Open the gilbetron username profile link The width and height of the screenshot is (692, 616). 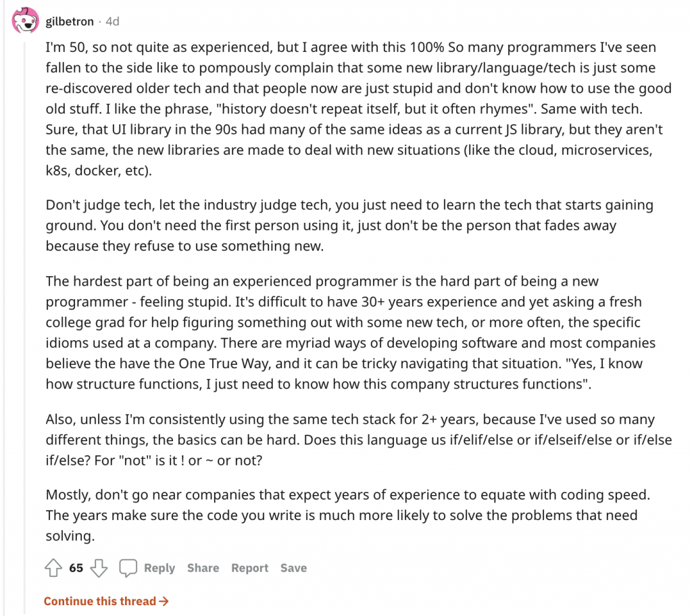pos(70,21)
